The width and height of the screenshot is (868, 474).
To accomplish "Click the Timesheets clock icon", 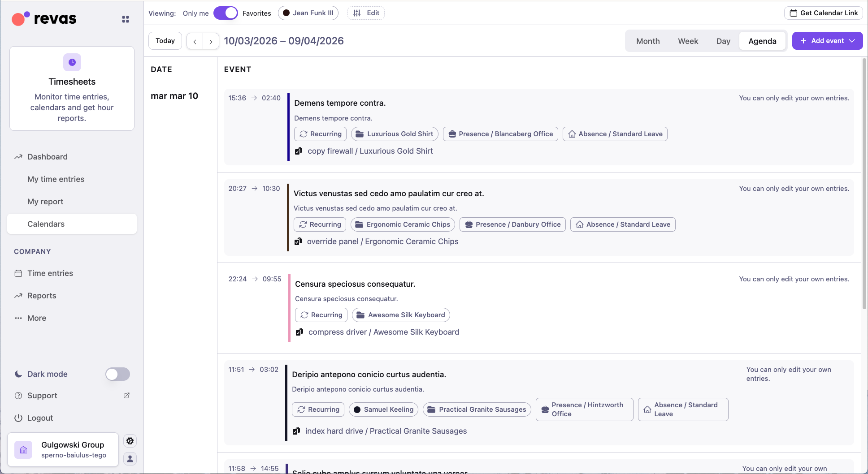I will click(x=72, y=62).
